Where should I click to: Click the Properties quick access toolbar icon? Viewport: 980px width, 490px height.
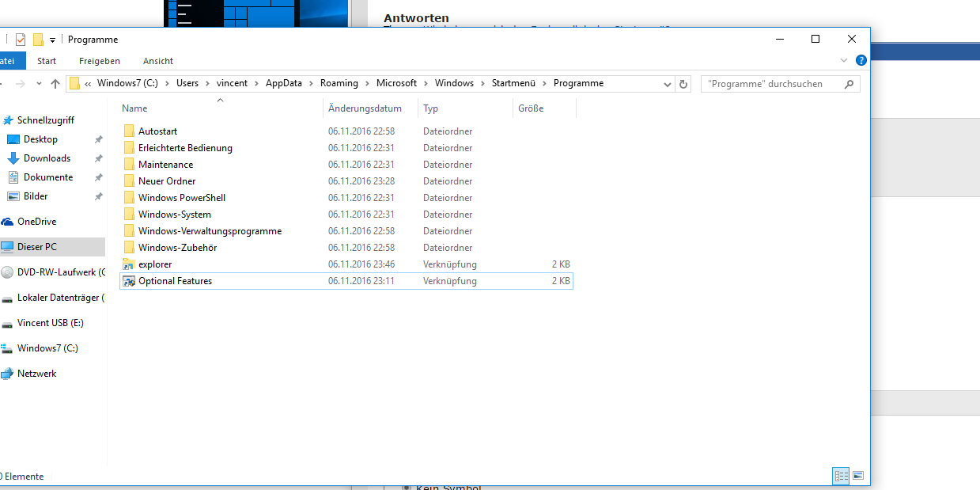click(x=21, y=40)
